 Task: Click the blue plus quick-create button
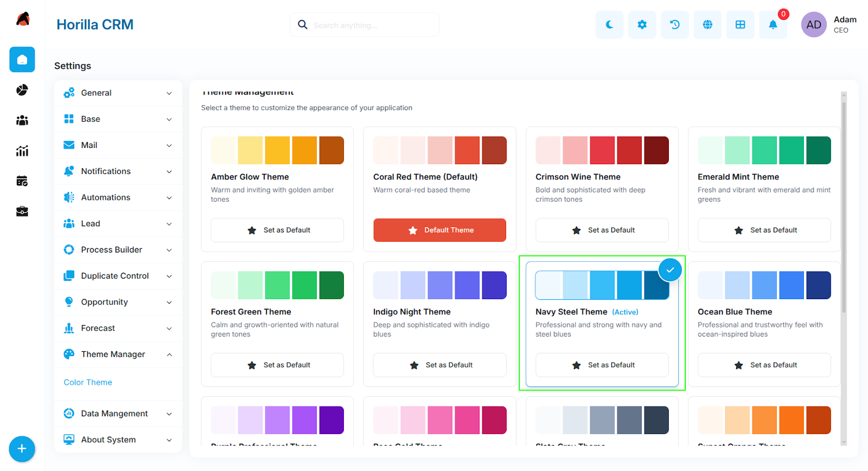click(22, 449)
